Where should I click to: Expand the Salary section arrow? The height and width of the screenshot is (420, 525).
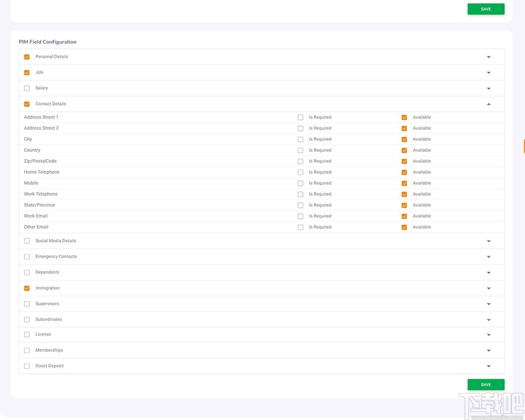pyautogui.click(x=488, y=89)
